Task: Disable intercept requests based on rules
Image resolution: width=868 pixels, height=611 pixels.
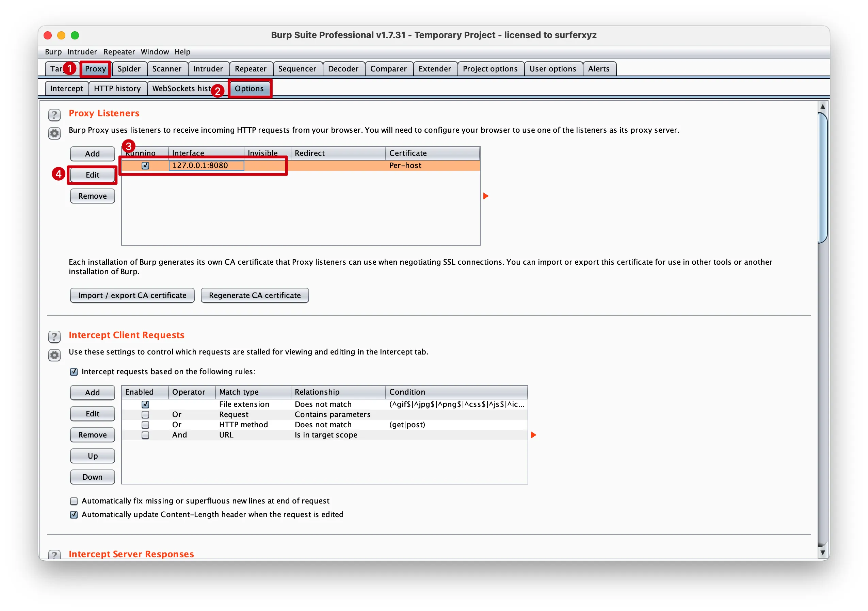Action: pos(74,371)
